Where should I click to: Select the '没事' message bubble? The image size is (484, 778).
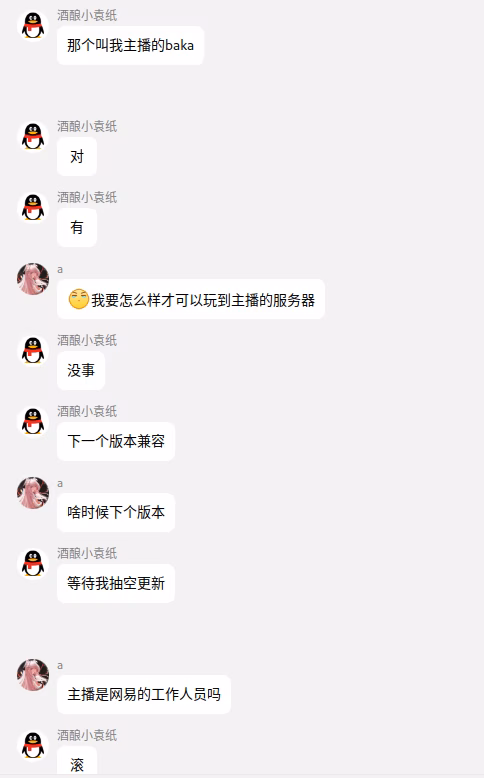[81, 370]
